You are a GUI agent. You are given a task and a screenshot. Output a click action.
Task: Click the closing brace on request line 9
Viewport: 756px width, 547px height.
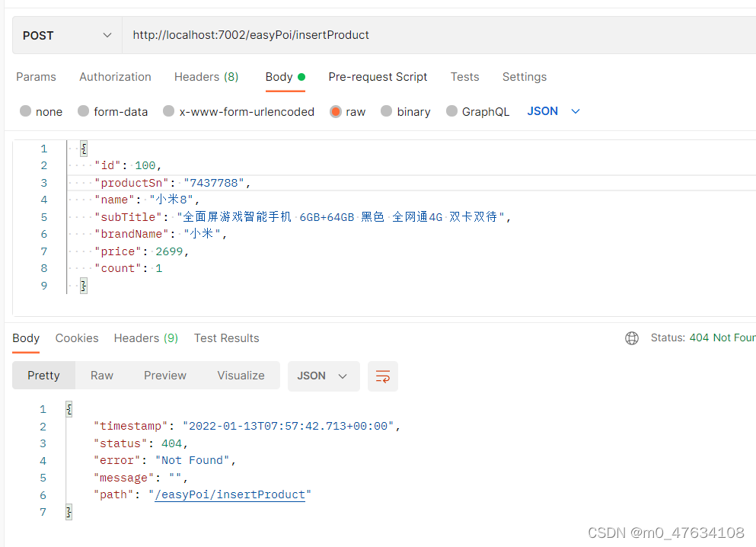(x=84, y=286)
